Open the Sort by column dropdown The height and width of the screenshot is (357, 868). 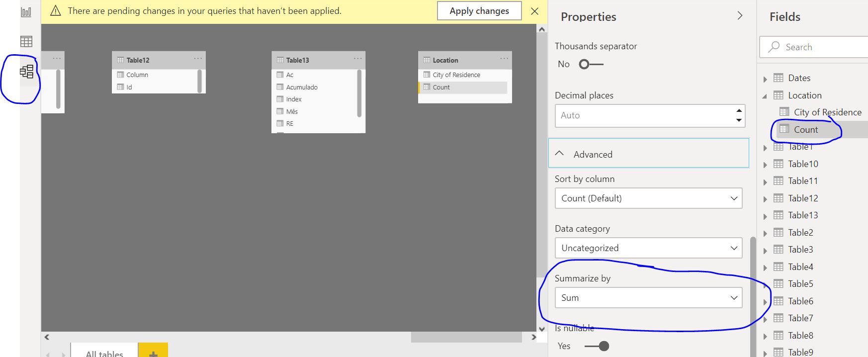(x=648, y=198)
